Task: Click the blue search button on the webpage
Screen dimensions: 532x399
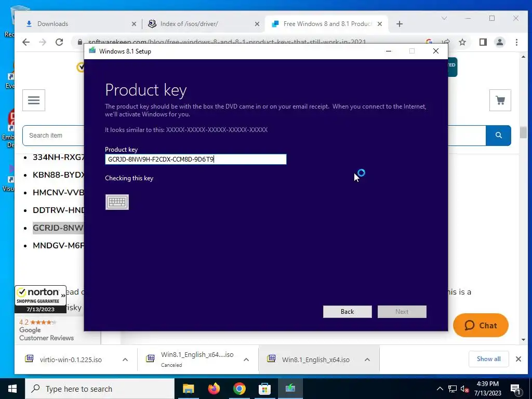Action: pyautogui.click(x=498, y=136)
